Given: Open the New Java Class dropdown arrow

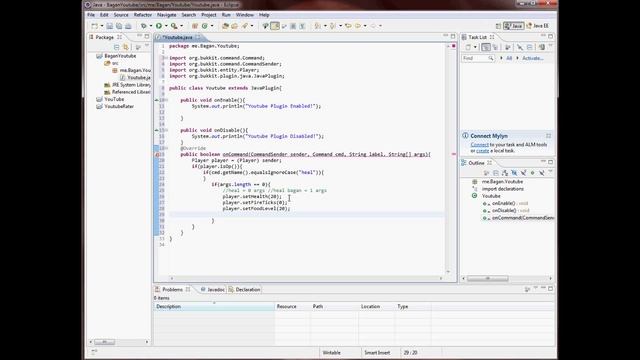Looking at the screenshot, I should 212,26.
